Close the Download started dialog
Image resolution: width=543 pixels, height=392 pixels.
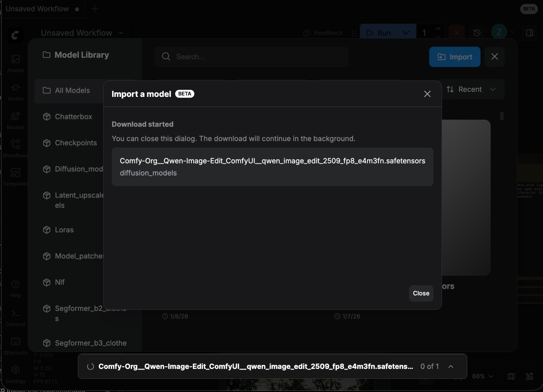421,293
